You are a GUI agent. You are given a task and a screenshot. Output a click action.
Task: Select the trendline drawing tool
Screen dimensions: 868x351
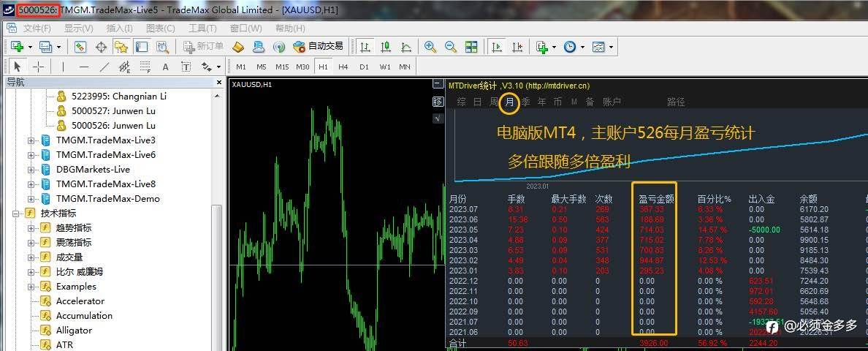point(104,67)
